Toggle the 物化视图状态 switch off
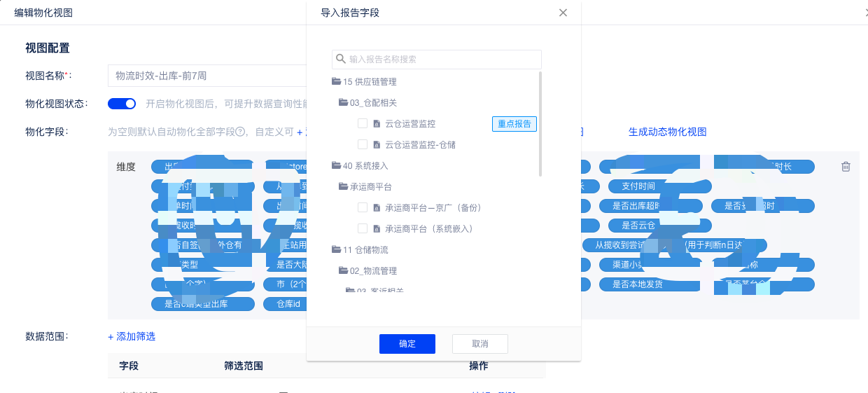Screen dimensions: 868x393 [122, 104]
